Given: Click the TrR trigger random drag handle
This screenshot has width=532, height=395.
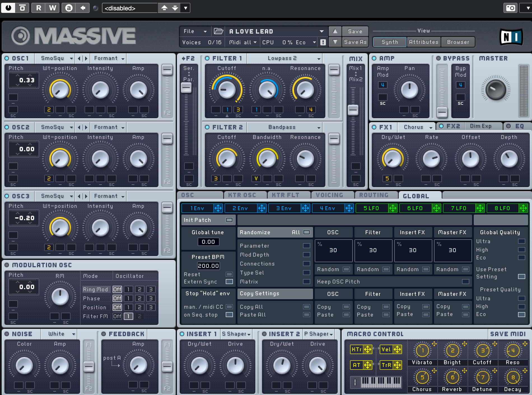Looking at the screenshot, I should pyautogui.click(x=397, y=365).
